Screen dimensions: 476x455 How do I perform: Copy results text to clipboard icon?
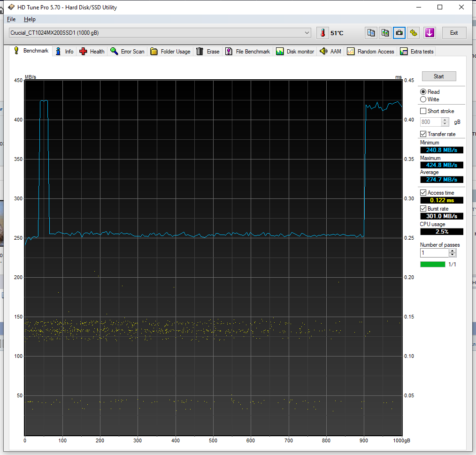click(x=371, y=33)
